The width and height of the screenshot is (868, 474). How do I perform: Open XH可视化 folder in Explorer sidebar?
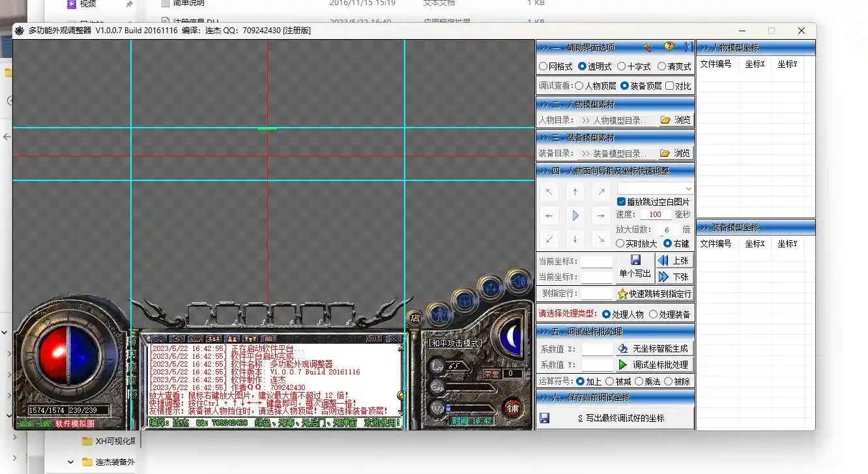click(108, 441)
